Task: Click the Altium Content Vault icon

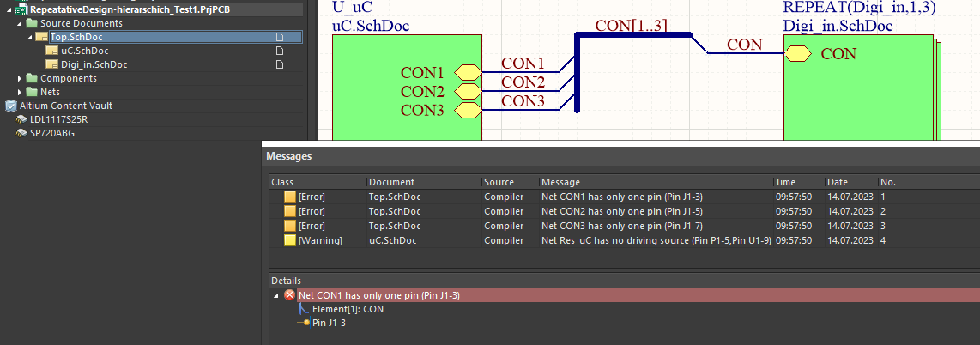Action: click(10, 106)
